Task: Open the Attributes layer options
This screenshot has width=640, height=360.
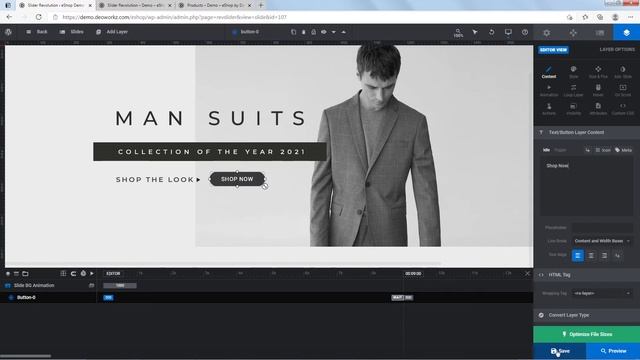Action: click(x=598, y=109)
